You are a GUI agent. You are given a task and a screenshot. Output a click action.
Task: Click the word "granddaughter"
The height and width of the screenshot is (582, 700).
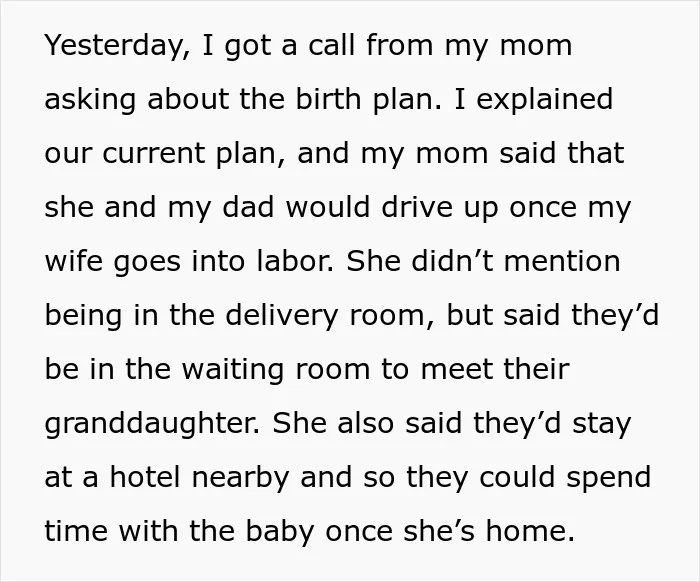click(151, 424)
